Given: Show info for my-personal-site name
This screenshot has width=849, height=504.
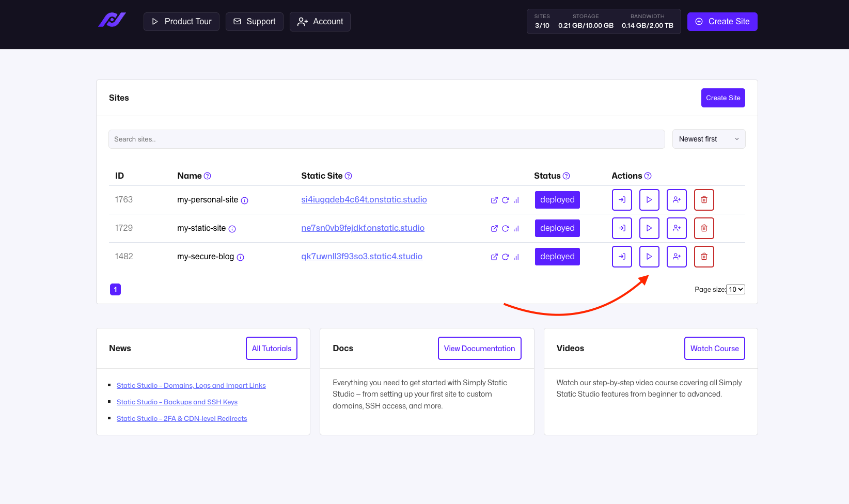Looking at the screenshot, I should (x=245, y=201).
